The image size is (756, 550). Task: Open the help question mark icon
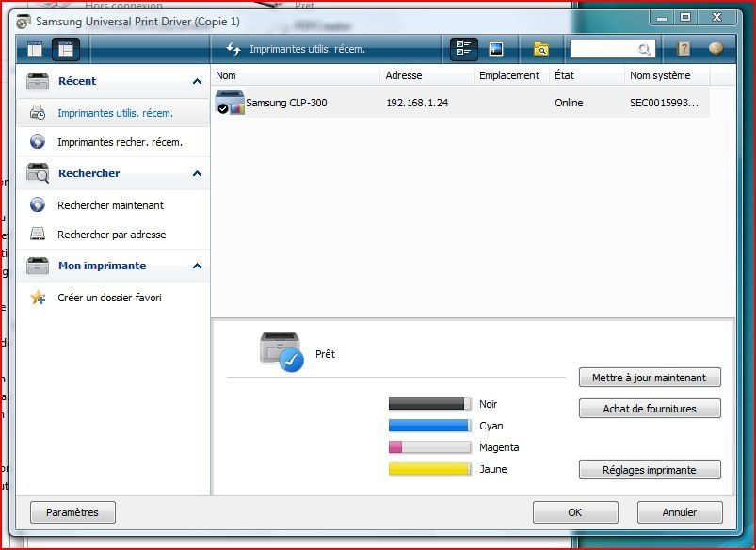coord(684,49)
